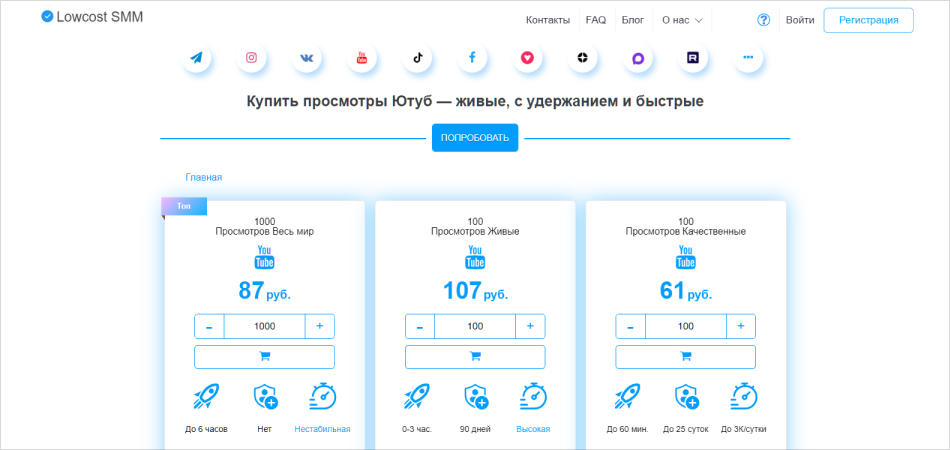
Task: Click the 107 руб. price
Action: 475,291
